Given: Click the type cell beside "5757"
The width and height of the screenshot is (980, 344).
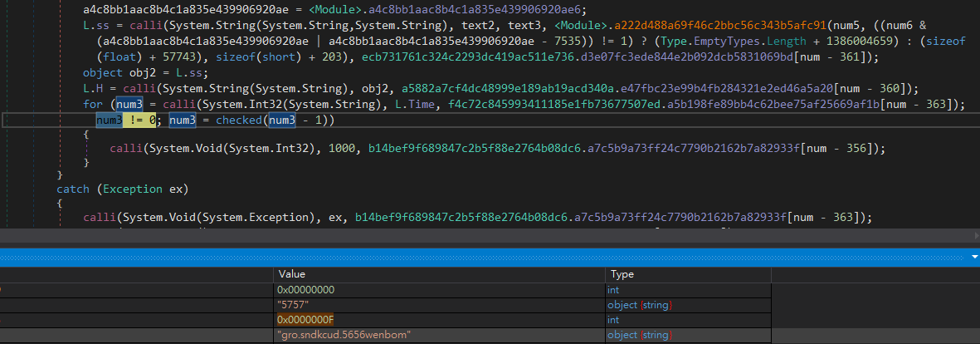Looking at the screenshot, I should [x=640, y=305].
